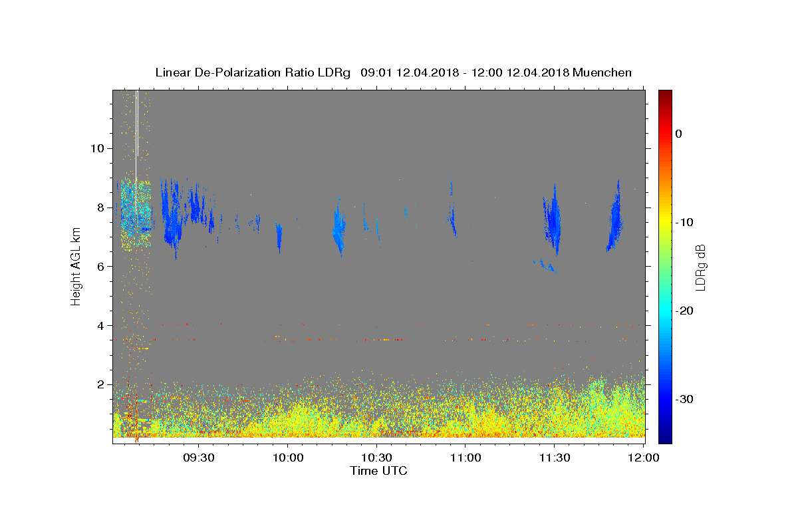Viewport: 798px width, 532px height.
Task: Click the 10:00 time axis label
Action: click(x=288, y=458)
